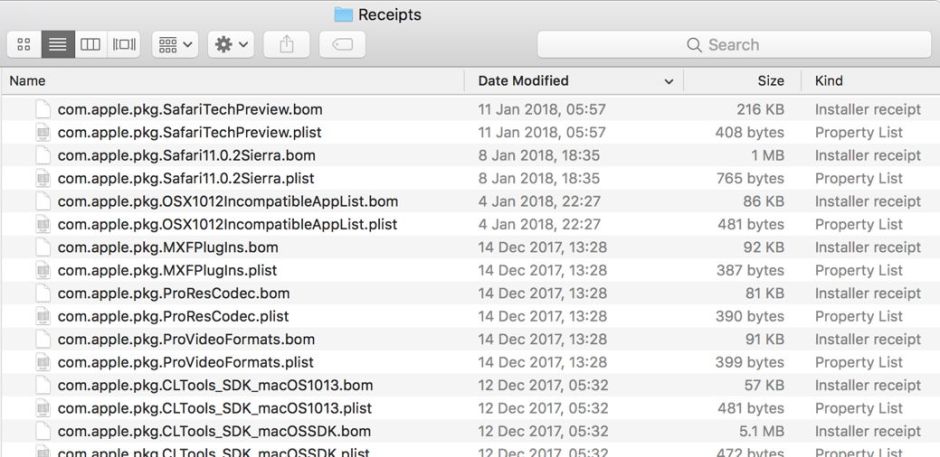Click the SafariTechPreview.plist file icon
The image size is (940, 457).
click(x=43, y=132)
